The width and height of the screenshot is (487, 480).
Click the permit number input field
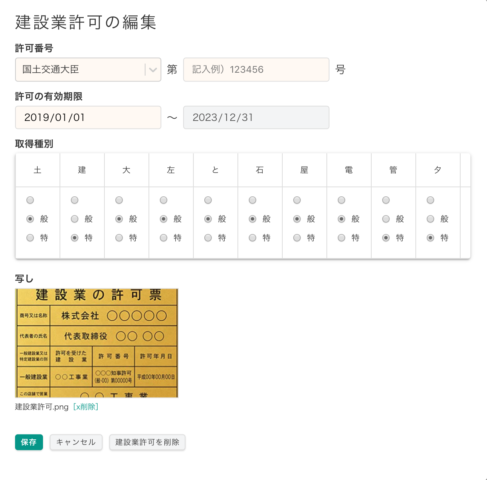point(256,70)
